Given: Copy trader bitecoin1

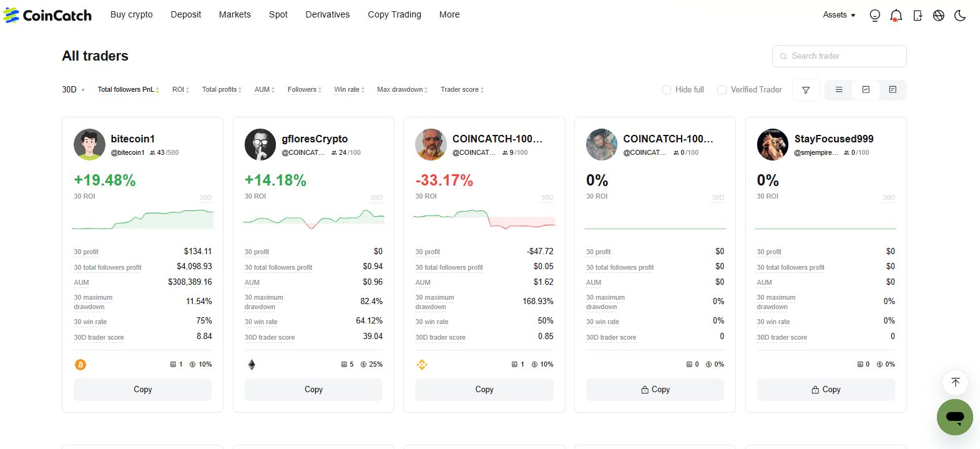Looking at the screenshot, I should [143, 390].
